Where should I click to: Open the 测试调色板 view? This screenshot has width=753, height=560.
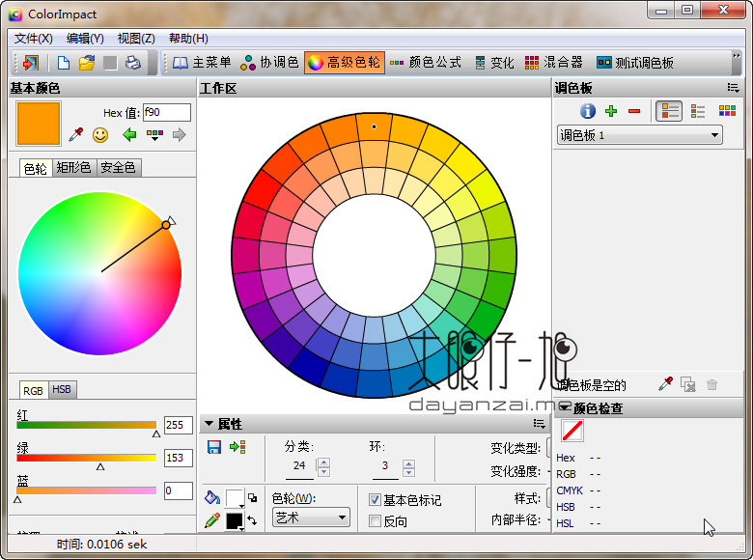pos(635,63)
